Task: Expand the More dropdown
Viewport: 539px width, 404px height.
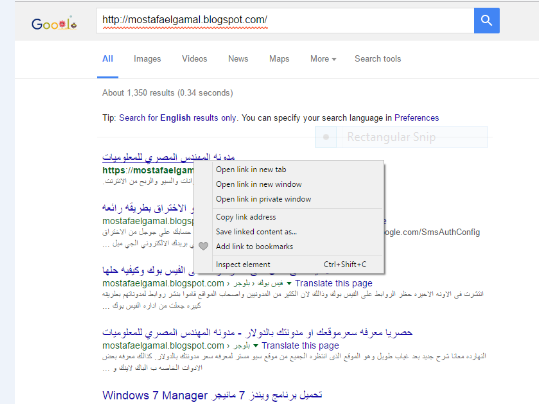Action: 323,59
